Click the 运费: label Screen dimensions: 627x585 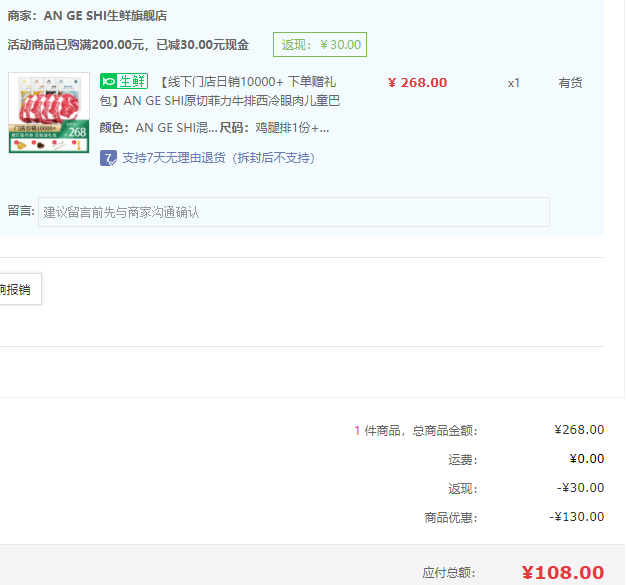click(463, 460)
